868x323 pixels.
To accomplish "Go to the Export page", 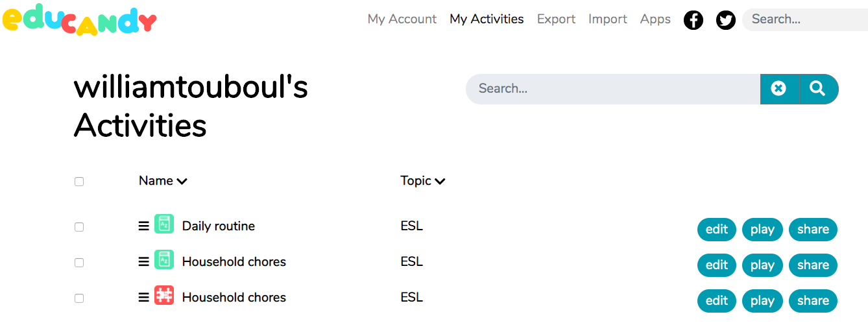I will point(556,19).
